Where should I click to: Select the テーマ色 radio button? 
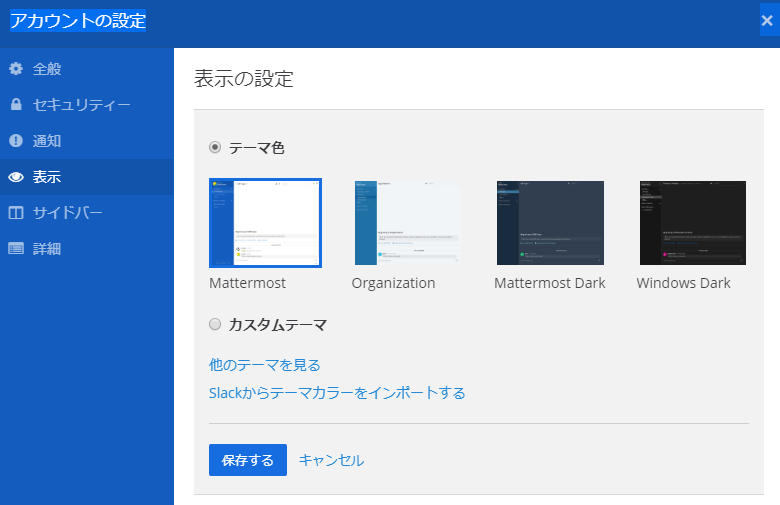(x=215, y=147)
